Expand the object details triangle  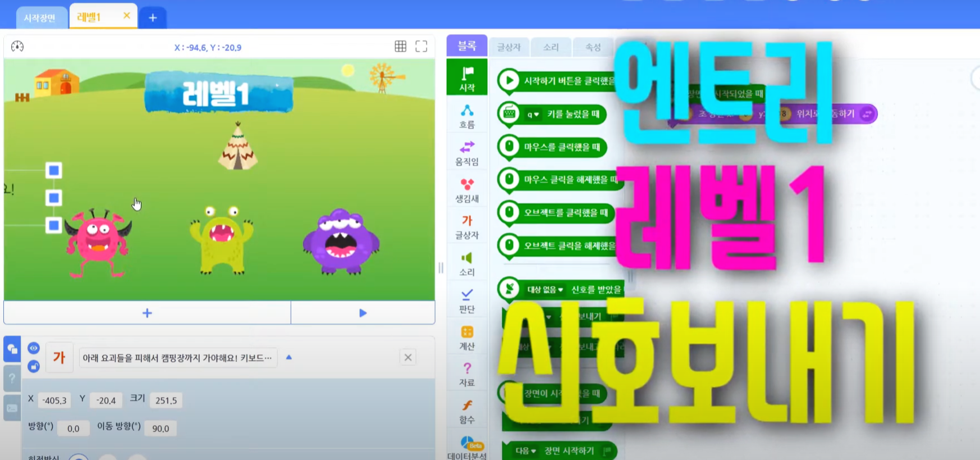[x=289, y=357]
